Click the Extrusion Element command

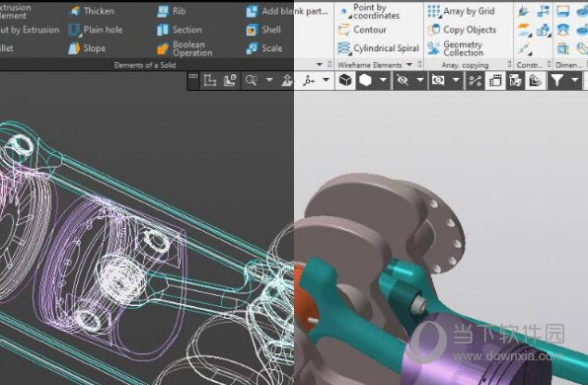(15, 11)
